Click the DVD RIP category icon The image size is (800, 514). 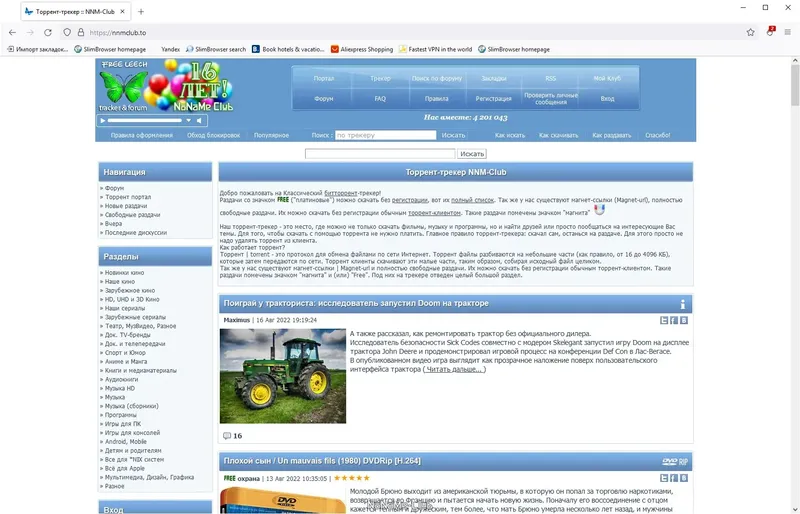tap(675, 461)
